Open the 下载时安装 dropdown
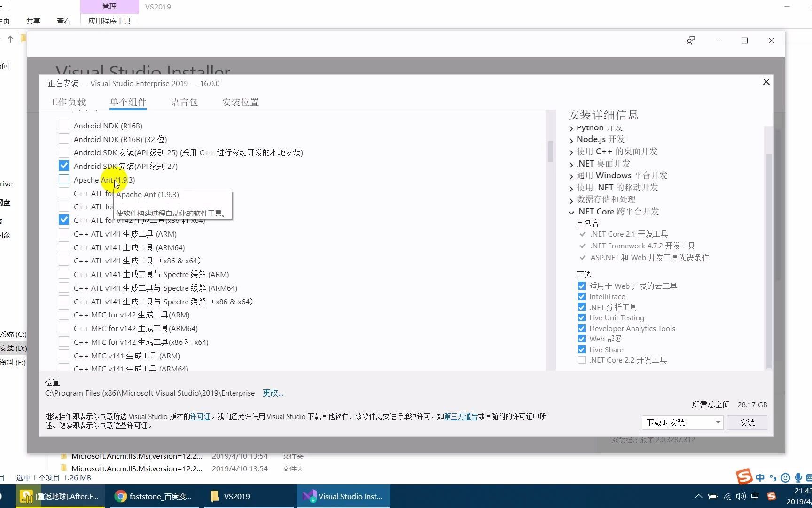The width and height of the screenshot is (812, 508). coord(683,422)
